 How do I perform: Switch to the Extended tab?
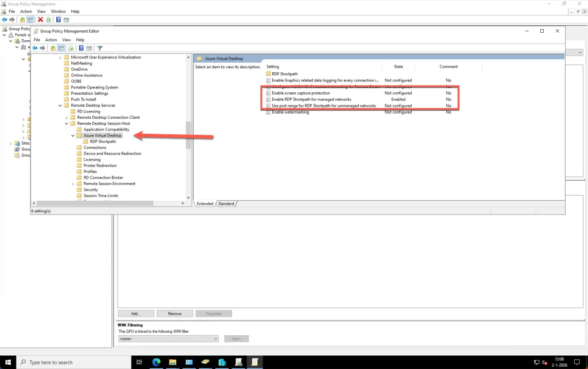click(205, 204)
